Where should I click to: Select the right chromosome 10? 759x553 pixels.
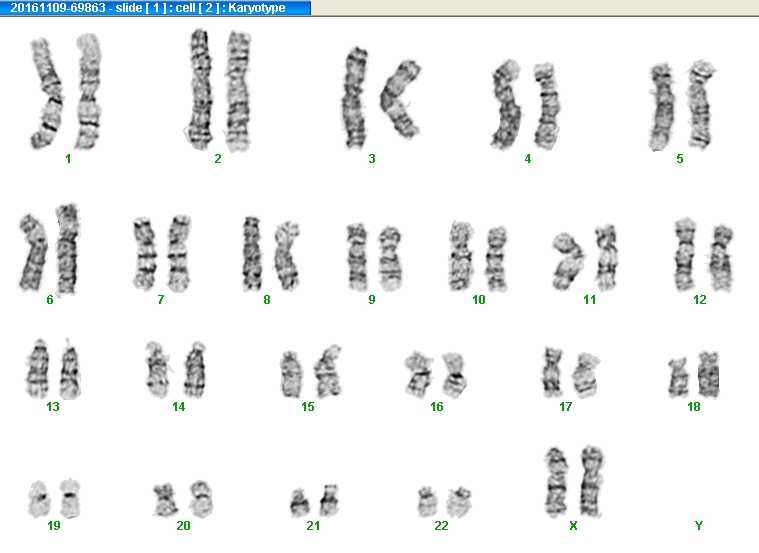point(496,259)
